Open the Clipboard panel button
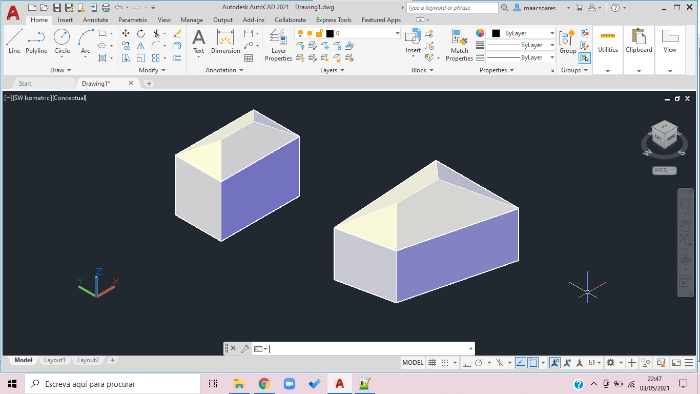 tap(639, 49)
